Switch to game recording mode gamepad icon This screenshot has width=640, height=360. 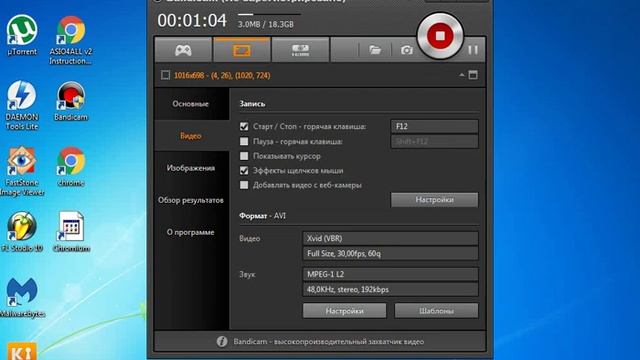point(183,50)
